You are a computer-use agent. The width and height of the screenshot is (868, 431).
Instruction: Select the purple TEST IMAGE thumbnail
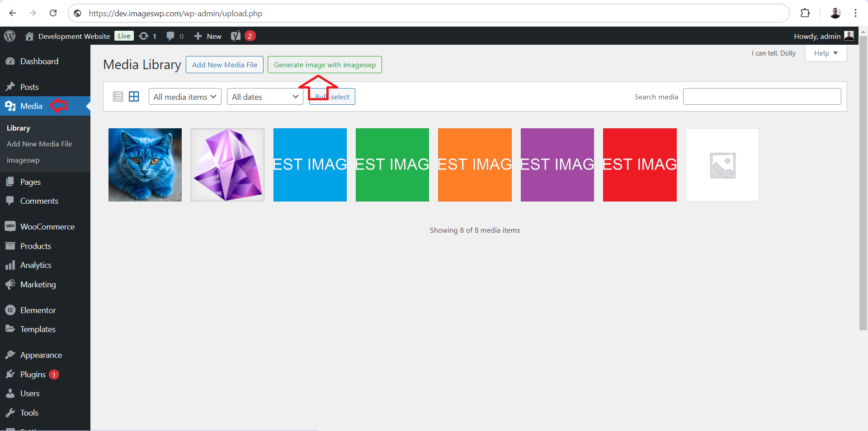557,165
